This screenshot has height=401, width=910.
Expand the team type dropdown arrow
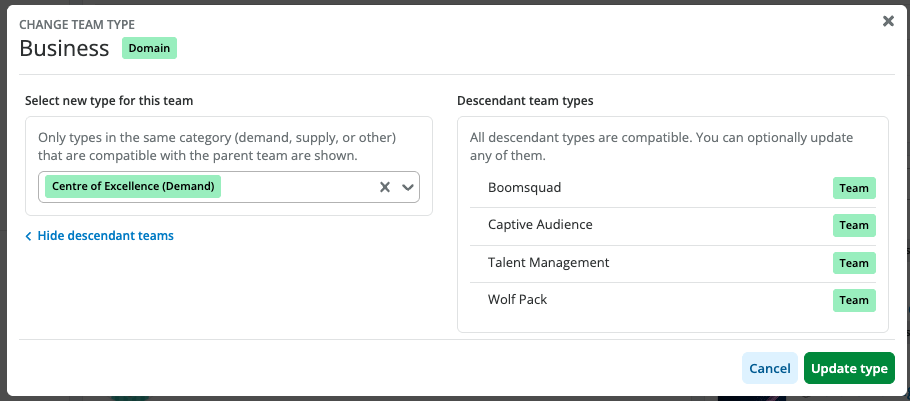[408, 187]
